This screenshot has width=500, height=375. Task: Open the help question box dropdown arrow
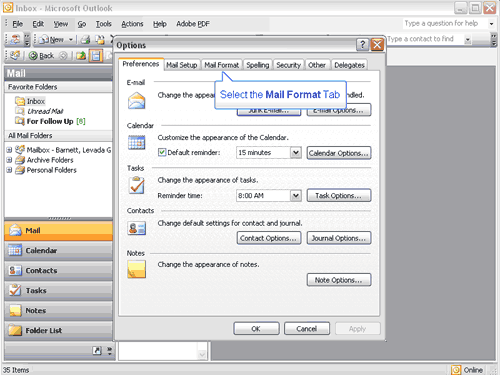point(491,24)
